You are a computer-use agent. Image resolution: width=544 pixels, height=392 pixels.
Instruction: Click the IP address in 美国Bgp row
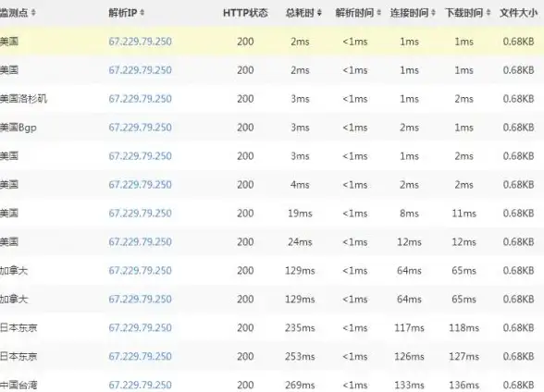pos(141,128)
